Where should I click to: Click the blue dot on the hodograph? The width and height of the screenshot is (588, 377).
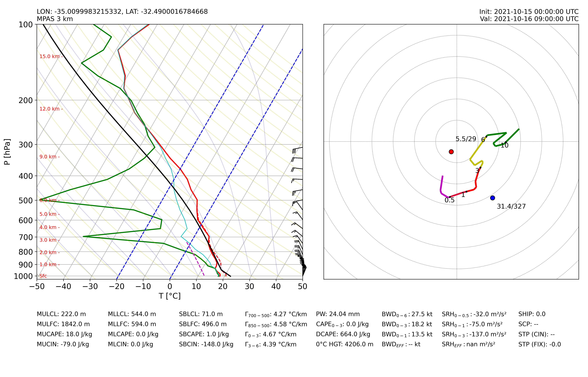pos(493,198)
